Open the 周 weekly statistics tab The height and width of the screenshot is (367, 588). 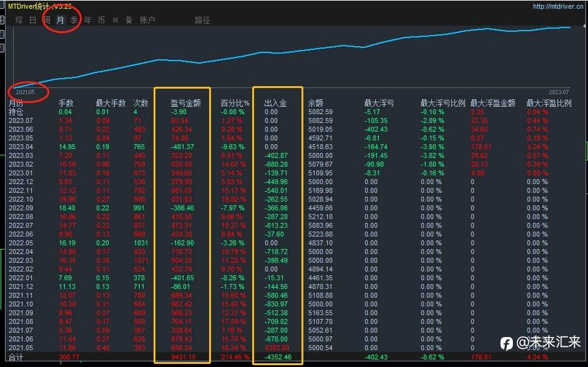click(47, 20)
